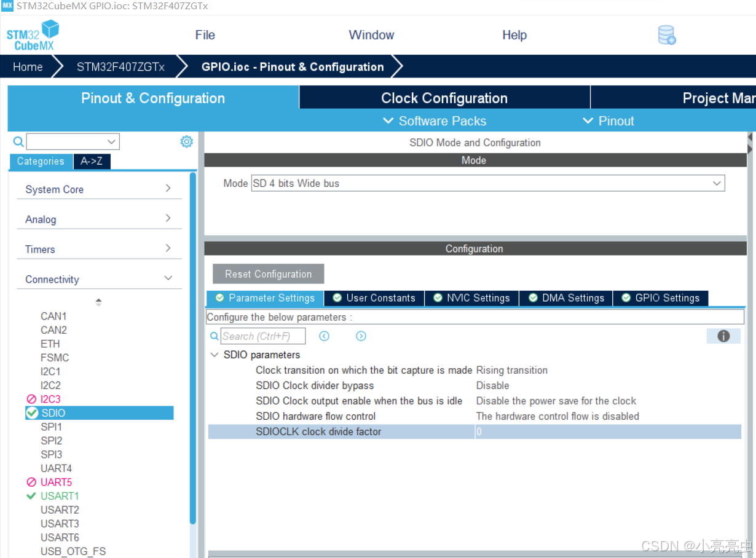Viewport: 756px width, 558px height.
Task: Open the Help menu
Action: click(514, 35)
